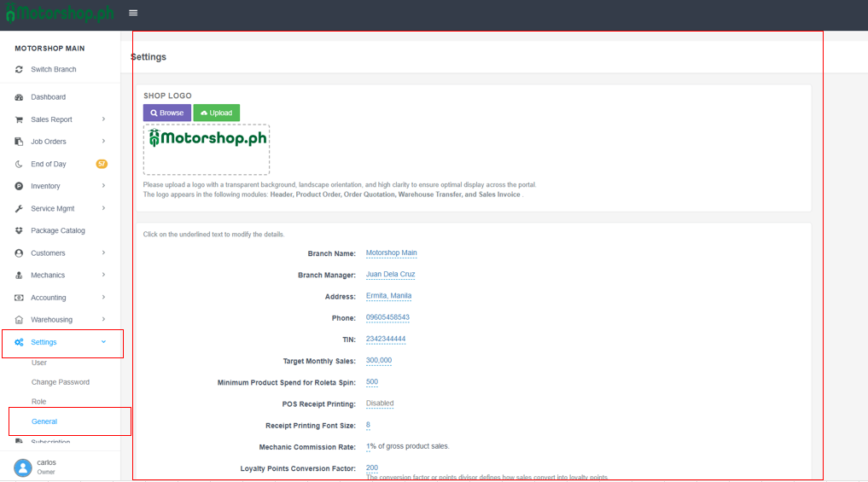
Task: Expand the Job Orders submenu arrow
Action: [x=103, y=142]
